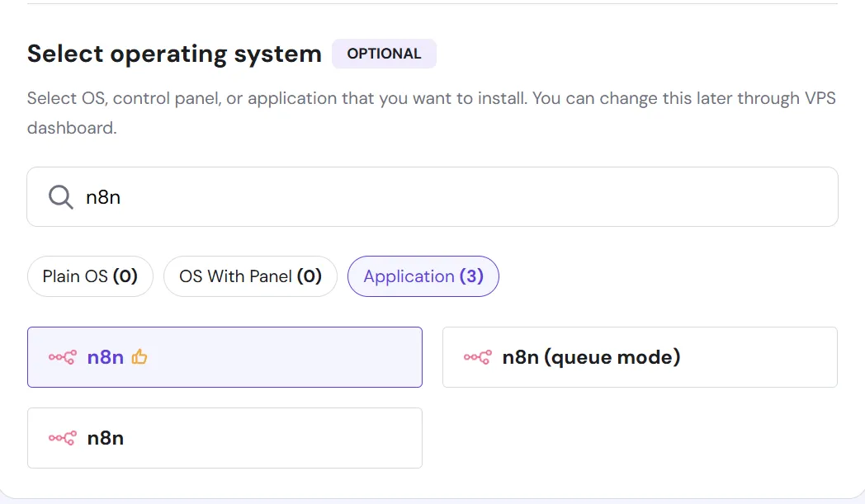Switch to the OS With Panel filter

(250, 276)
